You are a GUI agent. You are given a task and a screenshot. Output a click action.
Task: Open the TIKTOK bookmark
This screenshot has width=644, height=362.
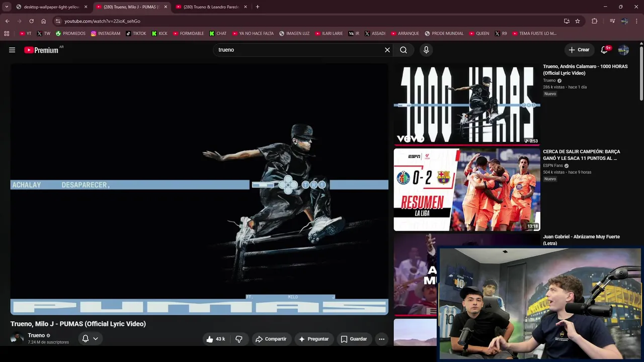136,34
